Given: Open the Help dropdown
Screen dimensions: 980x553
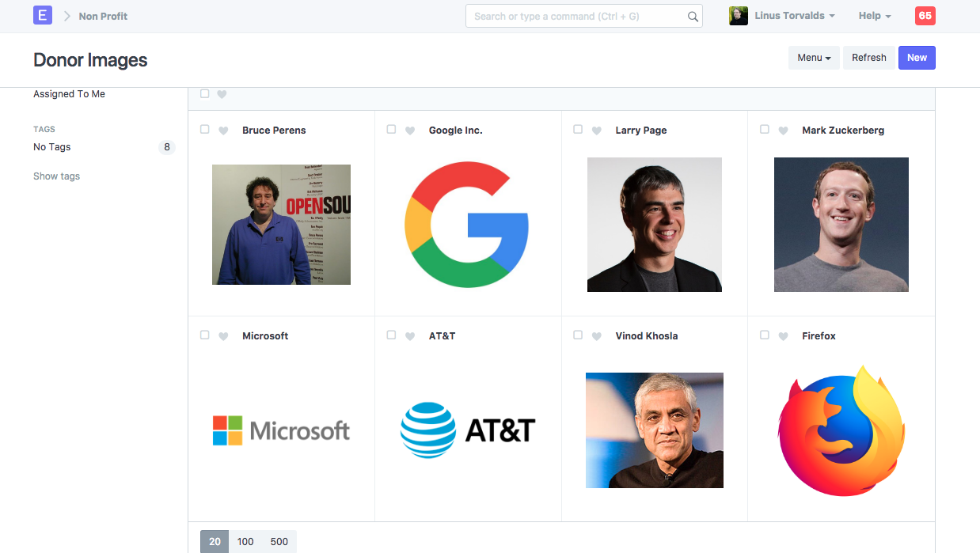Looking at the screenshot, I should pyautogui.click(x=875, y=16).
